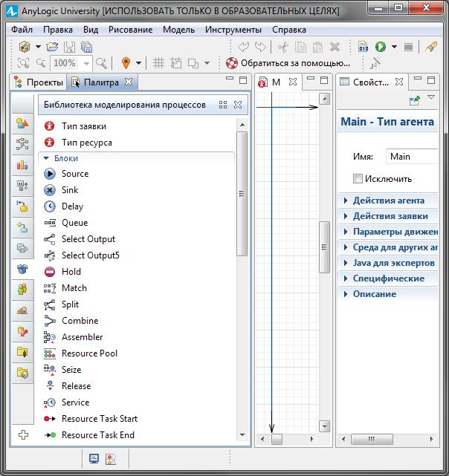Select the Assembler block
Screen dimensions: 449x476
coord(82,337)
